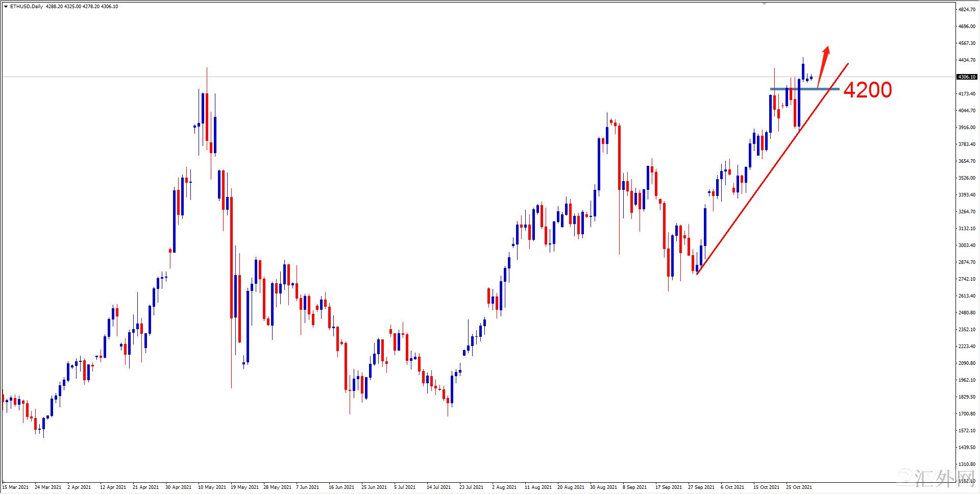
Task: Click the 3132.00 price axis label
Action: (x=967, y=229)
